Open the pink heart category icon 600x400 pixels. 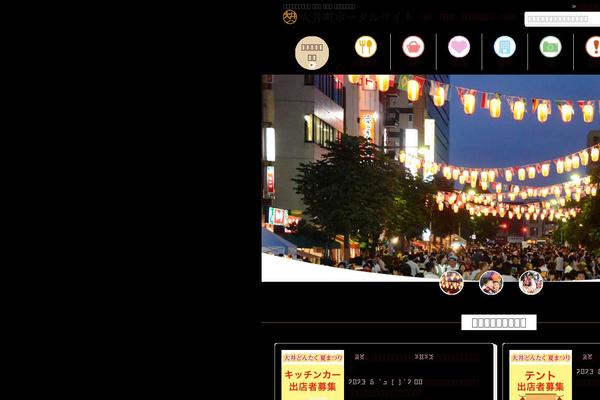coord(459,47)
